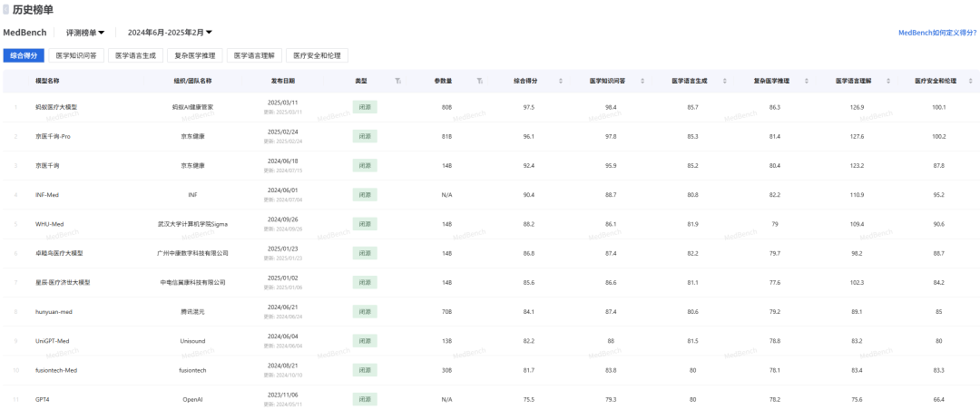This screenshot has width=980, height=410.
Task: Click overall score 75.5
Action: tap(529, 399)
